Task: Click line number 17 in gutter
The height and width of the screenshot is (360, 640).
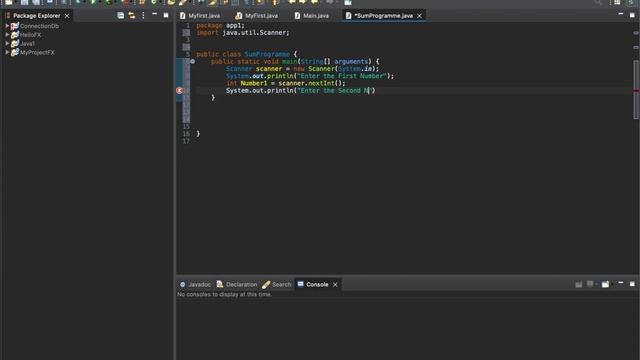Action: [186, 141]
